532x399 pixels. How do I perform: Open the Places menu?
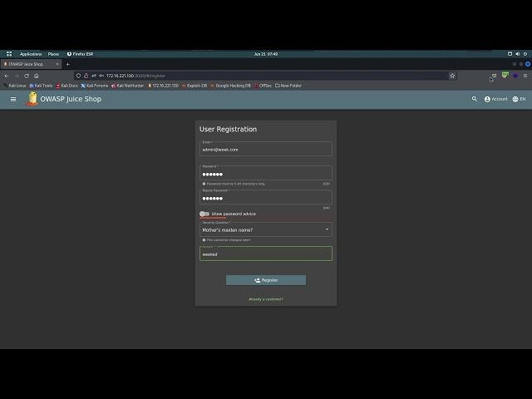[53, 54]
